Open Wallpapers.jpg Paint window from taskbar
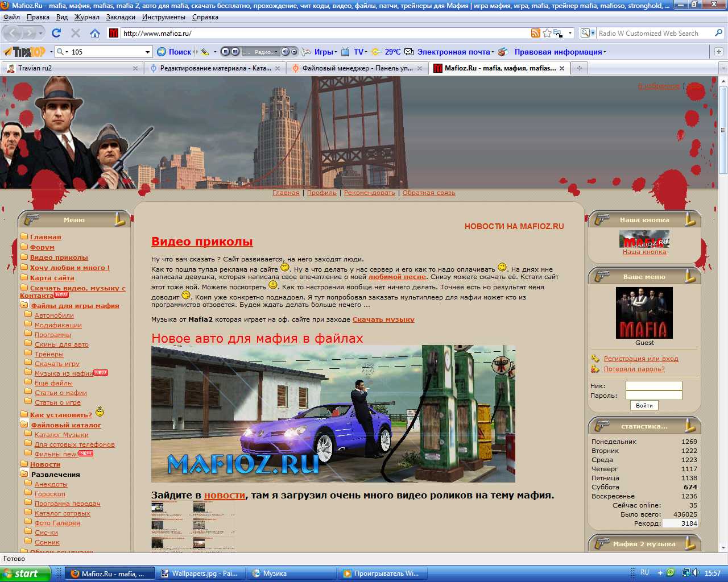 coord(199,573)
